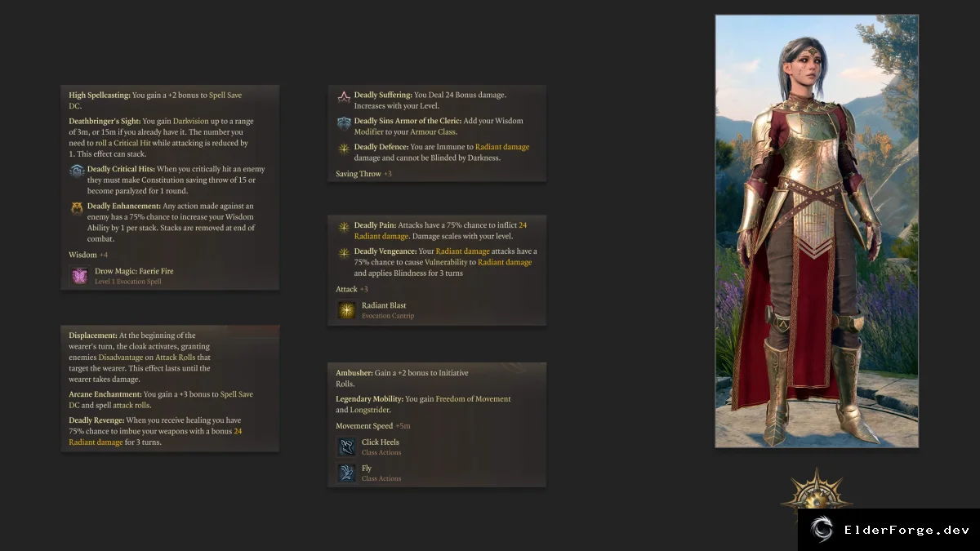Click the Deadly Critical Hits helmet icon
The width and height of the screenshot is (980, 551).
pyautogui.click(x=77, y=170)
